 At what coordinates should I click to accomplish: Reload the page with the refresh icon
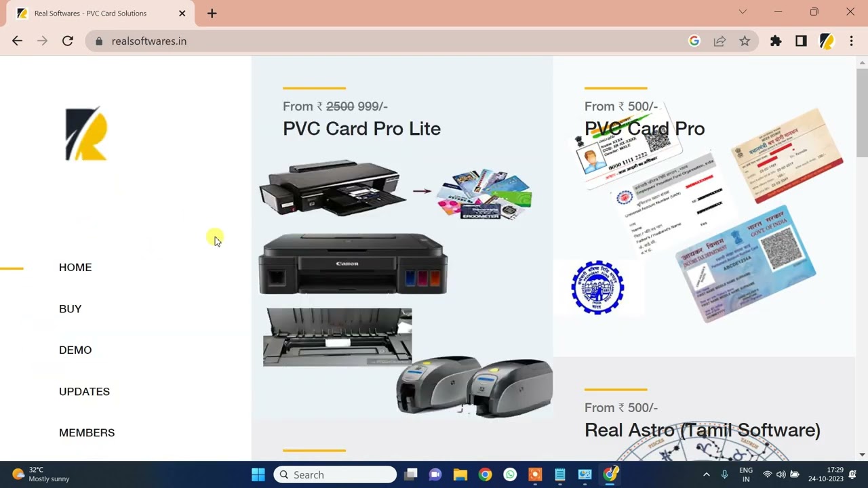[x=68, y=41]
